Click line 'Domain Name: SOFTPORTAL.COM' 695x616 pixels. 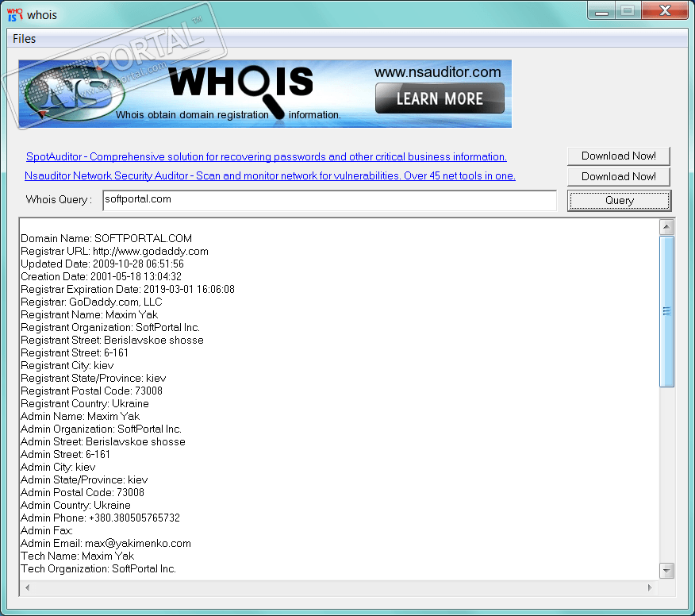click(x=106, y=239)
